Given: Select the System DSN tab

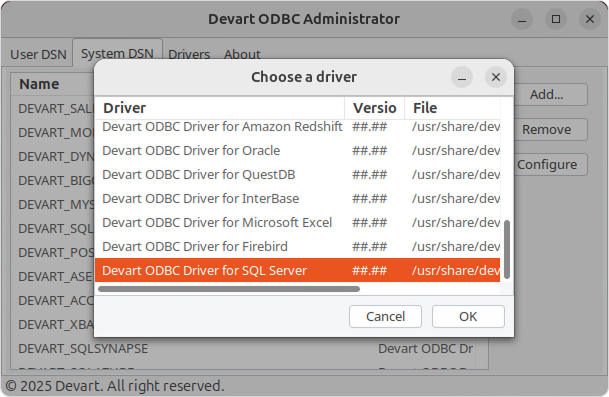Looking at the screenshot, I should (x=117, y=53).
